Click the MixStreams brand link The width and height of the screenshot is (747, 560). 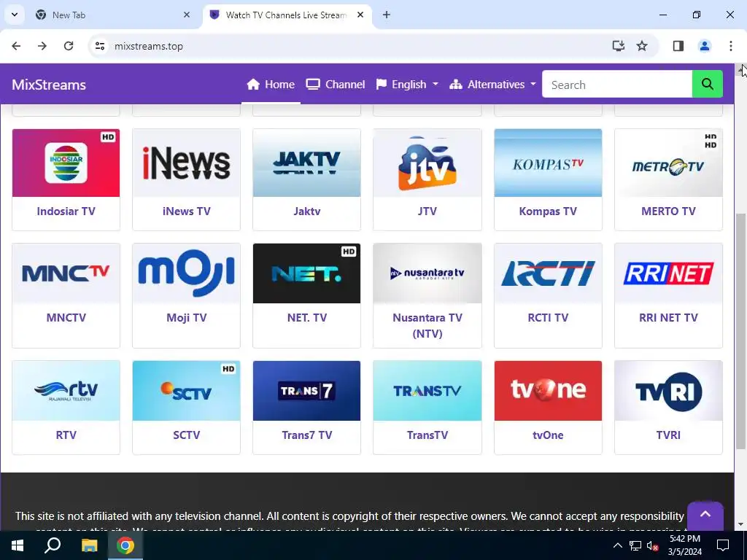click(49, 85)
